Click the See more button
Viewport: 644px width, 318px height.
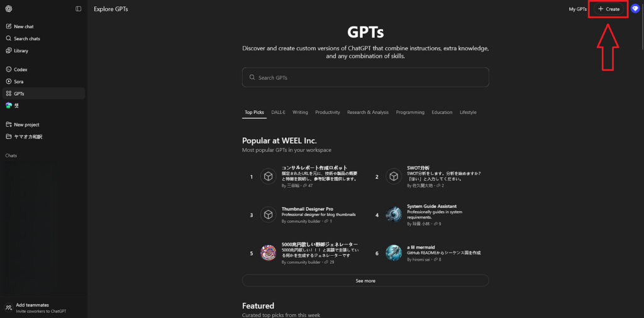tap(365, 281)
